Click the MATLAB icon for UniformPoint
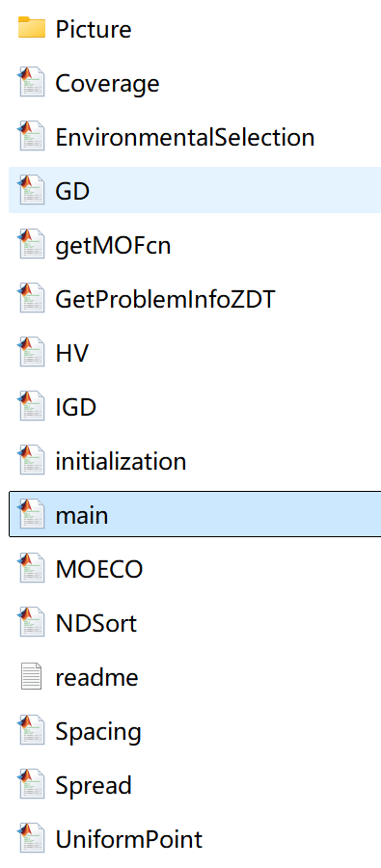Image resolution: width=381 pixels, height=868 pixels. (x=32, y=839)
